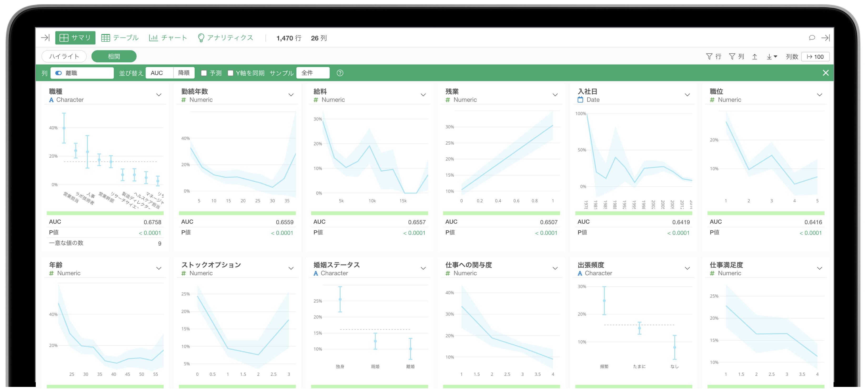Click the Character icon under 婚姻ステータス
Image resolution: width=868 pixels, height=389 pixels.
pos(316,273)
